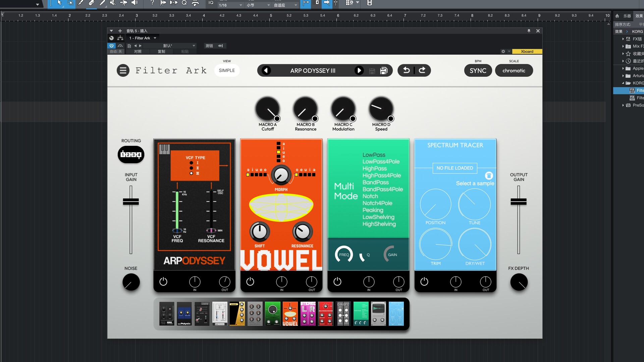
Task: Click the SYNC BPM button
Action: 478,70
